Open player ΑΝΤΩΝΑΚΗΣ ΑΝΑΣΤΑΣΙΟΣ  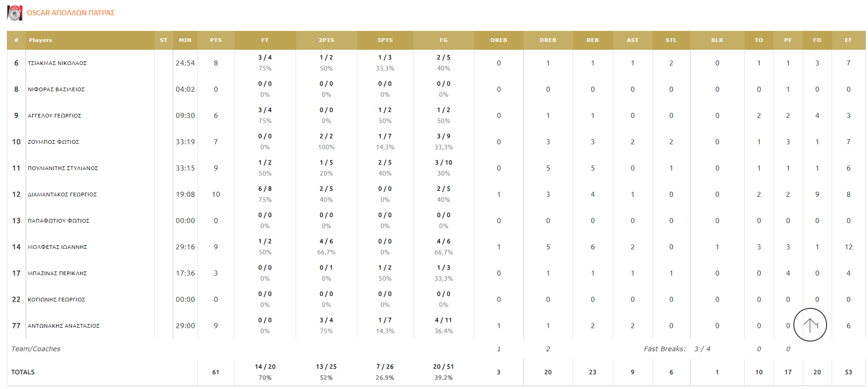(x=64, y=326)
